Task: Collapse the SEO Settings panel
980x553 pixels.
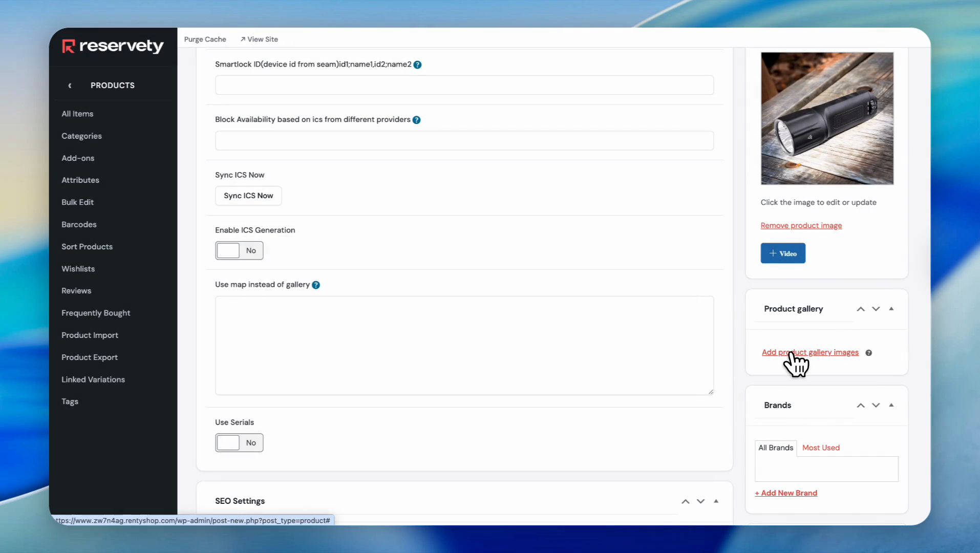Action: [716, 501]
